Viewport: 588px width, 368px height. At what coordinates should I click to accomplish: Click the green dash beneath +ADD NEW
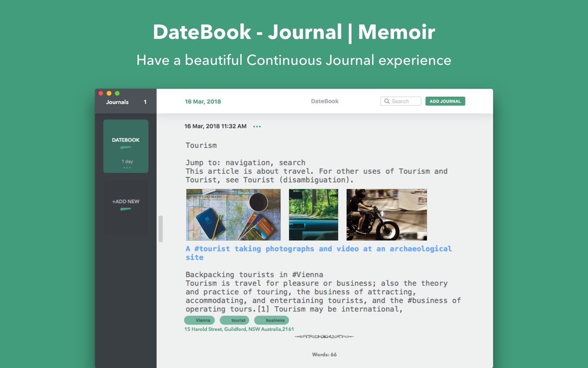(126, 209)
